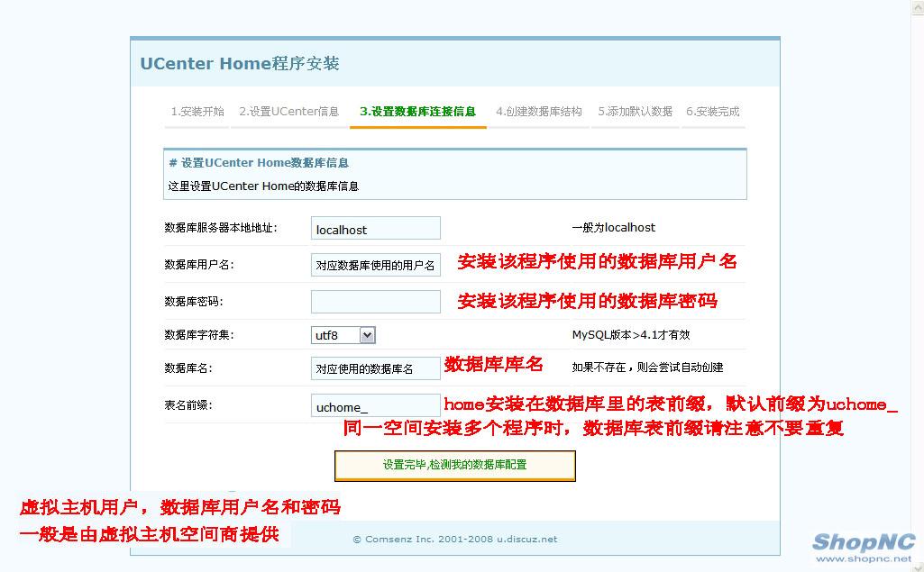
Task: Click the hint text MySQL版本>4.1才有效
Action: pyautogui.click(x=630, y=334)
